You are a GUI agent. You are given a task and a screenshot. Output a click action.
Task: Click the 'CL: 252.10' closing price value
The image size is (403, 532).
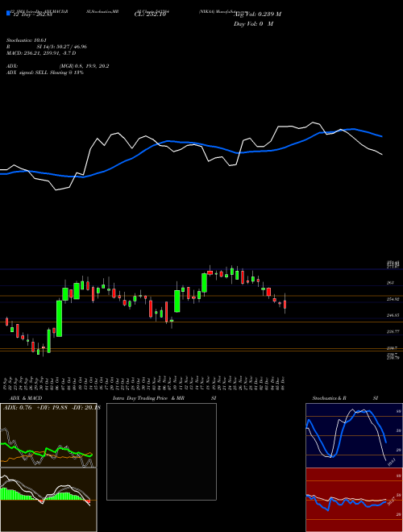pos(150,15)
